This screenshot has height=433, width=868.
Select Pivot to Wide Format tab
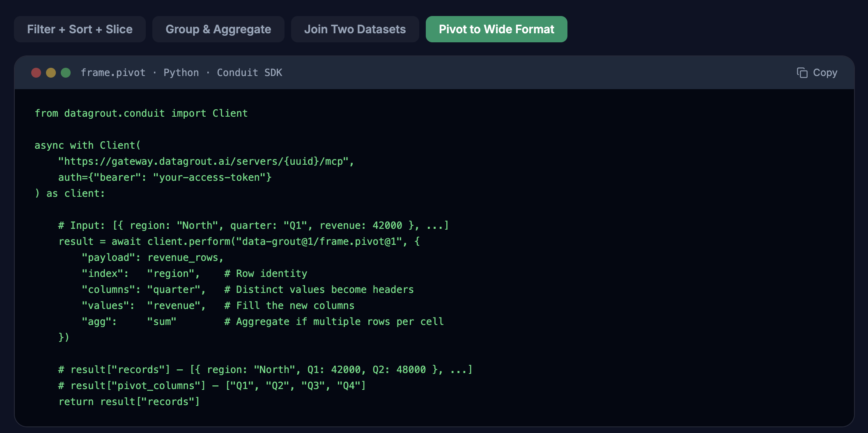(496, 29)
